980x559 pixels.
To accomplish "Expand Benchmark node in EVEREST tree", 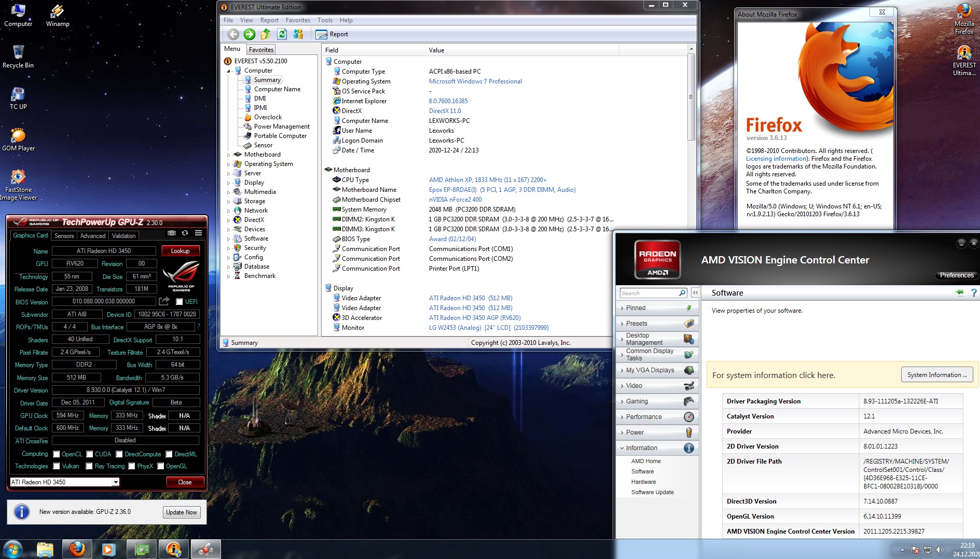I will click(x=228, y=276).
